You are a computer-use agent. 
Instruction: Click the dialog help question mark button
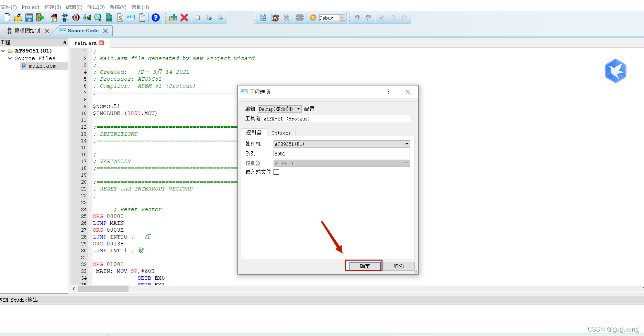388,92
